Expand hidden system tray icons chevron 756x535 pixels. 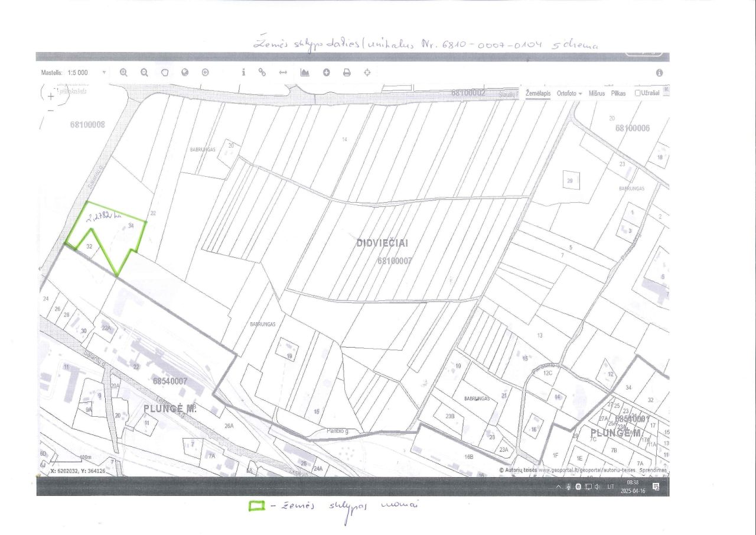coord(559,487)
